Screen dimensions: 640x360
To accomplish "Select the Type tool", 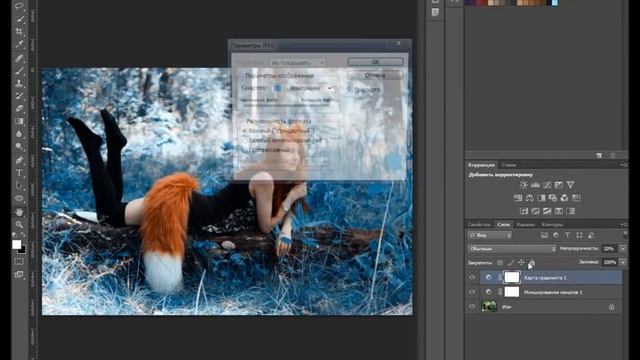I will point(19,173).
